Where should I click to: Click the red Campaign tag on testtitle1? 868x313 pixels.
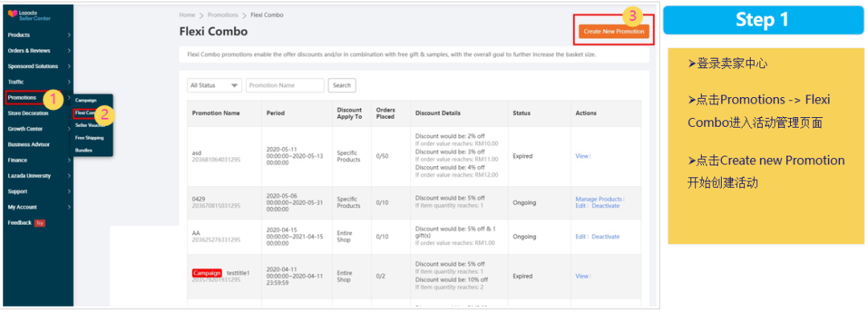(207, 273)
